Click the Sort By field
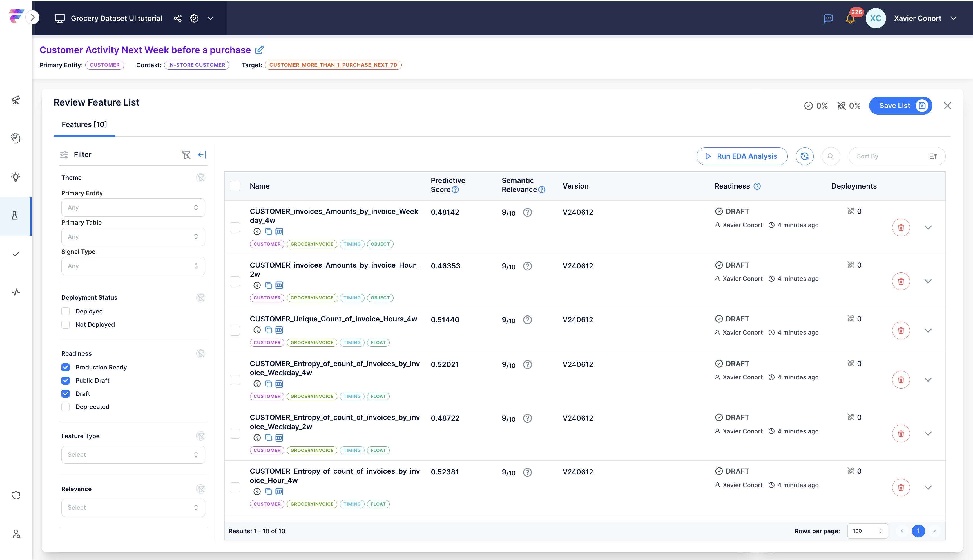This screenshot has height=560, width=973. (897, 156)
